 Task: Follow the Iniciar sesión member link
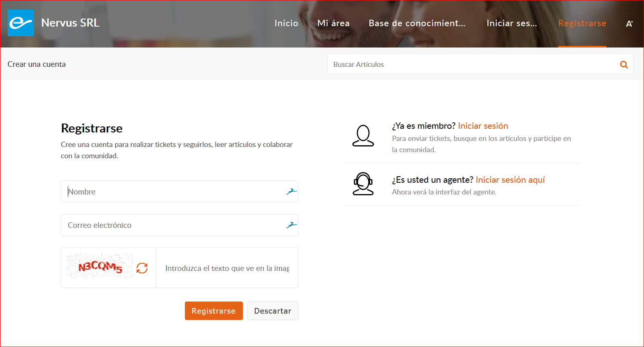[483, 126]
